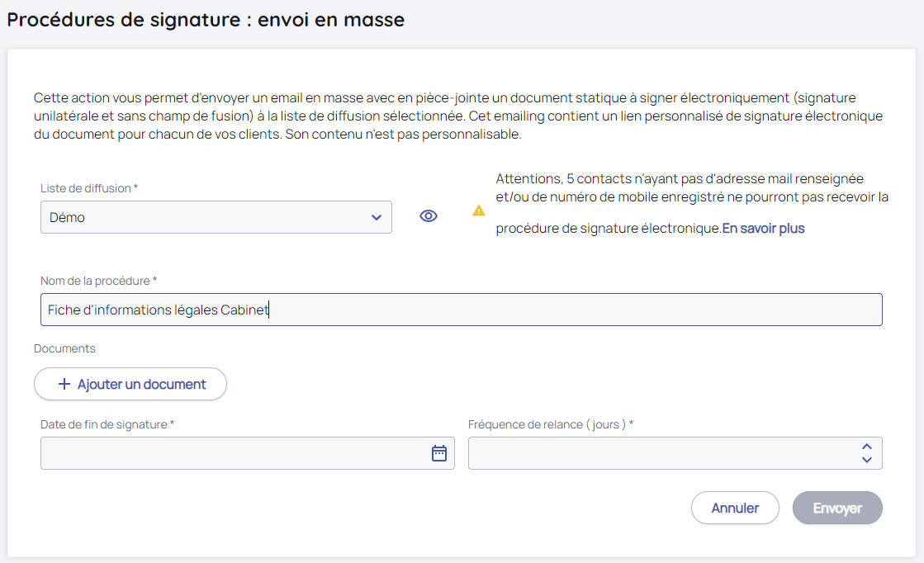Screen dimensions: 924x563
Task: Click into the Date de fin de signature field
Action: click(x=231, y=453)
